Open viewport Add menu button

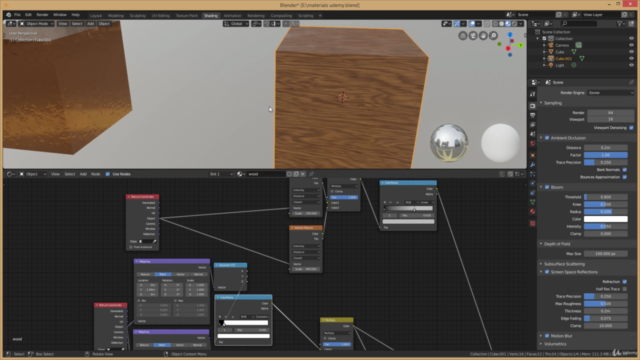point(91,24)
